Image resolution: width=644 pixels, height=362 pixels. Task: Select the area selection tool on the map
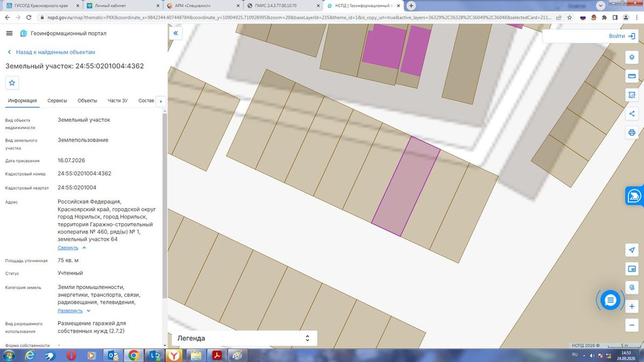point(632,95)
